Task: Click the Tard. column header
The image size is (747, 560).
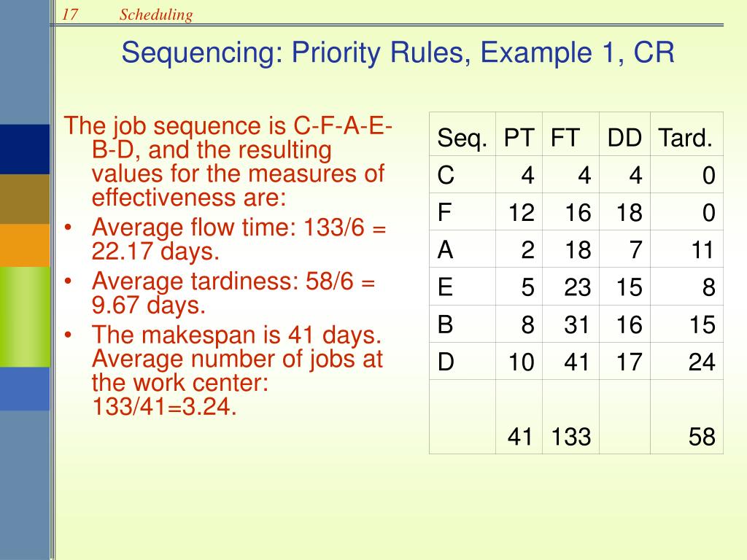Action: click(685, 137)
